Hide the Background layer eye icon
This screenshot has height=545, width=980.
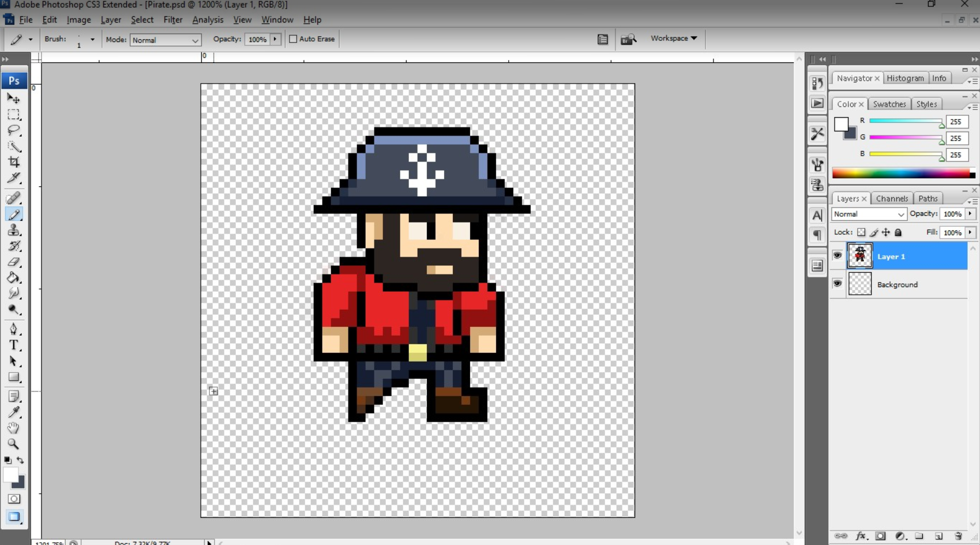pos(838,284)
